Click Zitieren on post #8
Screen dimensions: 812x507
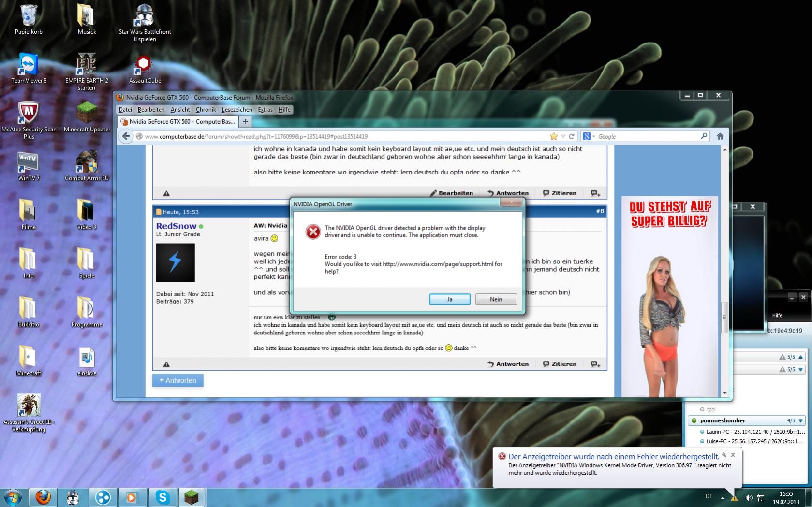click(x=560, y=364)
